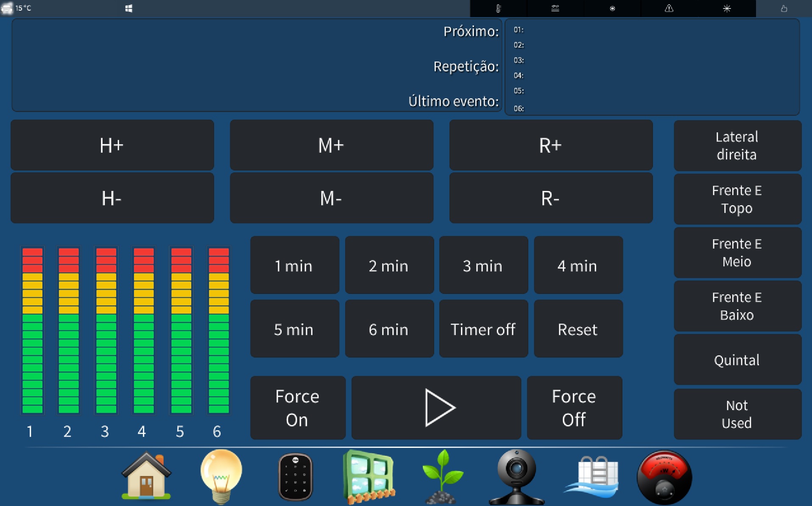Screen dimensions: 812x506
Task: Set the timer to 3 min
Action: [x=483, y=266]
